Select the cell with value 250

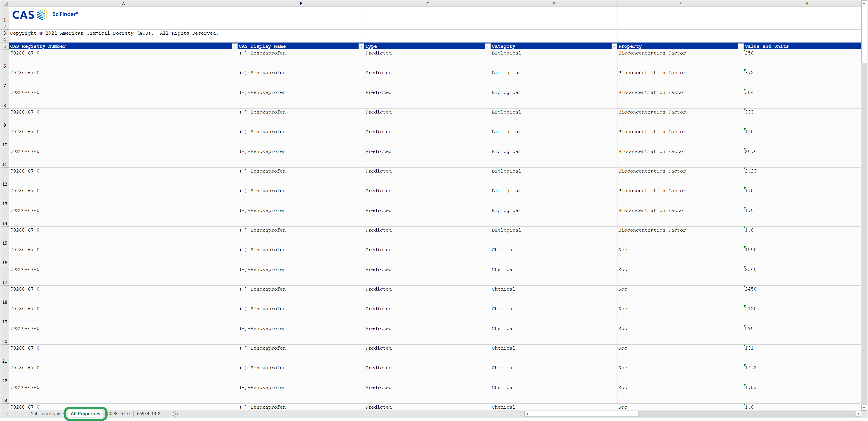tap(802, 59)
